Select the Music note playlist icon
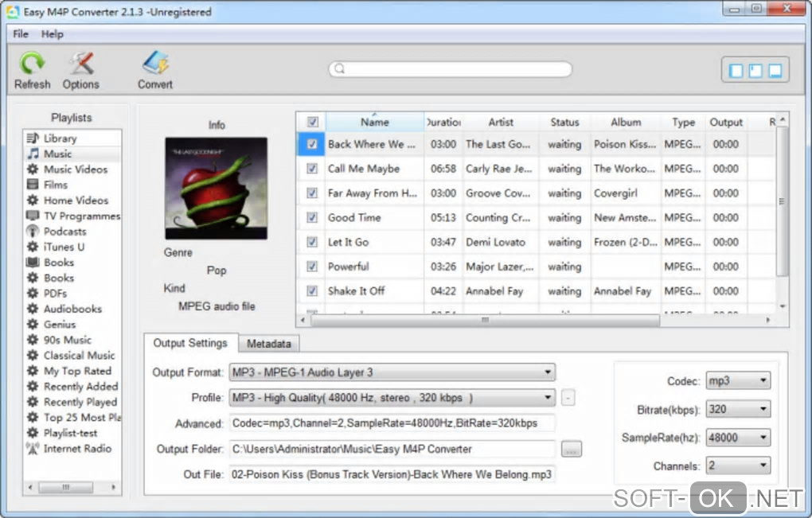 click(33, 154)
